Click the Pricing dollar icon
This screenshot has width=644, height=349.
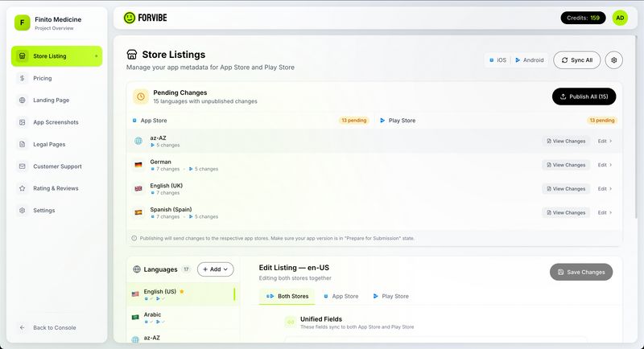tap(23, 78)
